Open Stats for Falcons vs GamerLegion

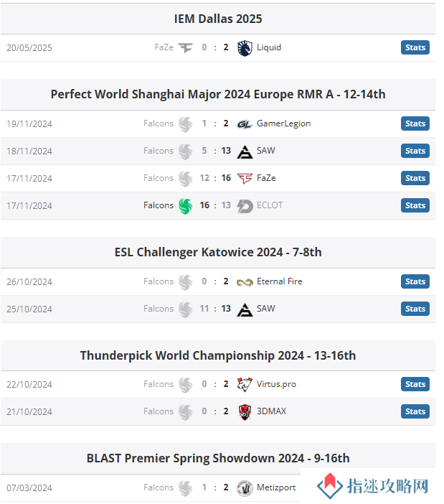415,123
